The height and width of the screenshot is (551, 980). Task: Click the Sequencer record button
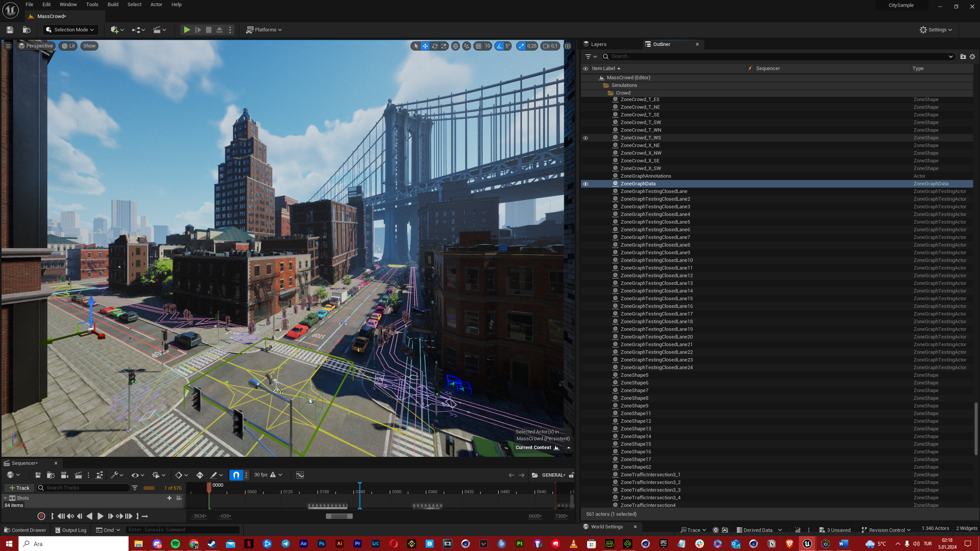click(x=41, y=516)
